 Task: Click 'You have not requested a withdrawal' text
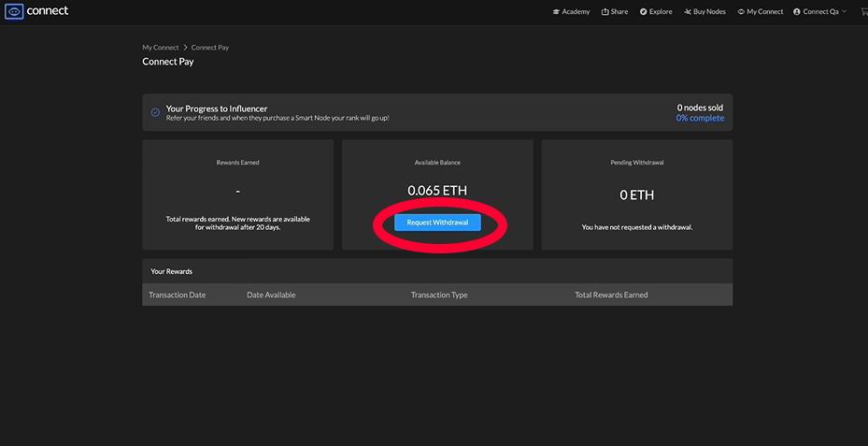pos(637,227)
